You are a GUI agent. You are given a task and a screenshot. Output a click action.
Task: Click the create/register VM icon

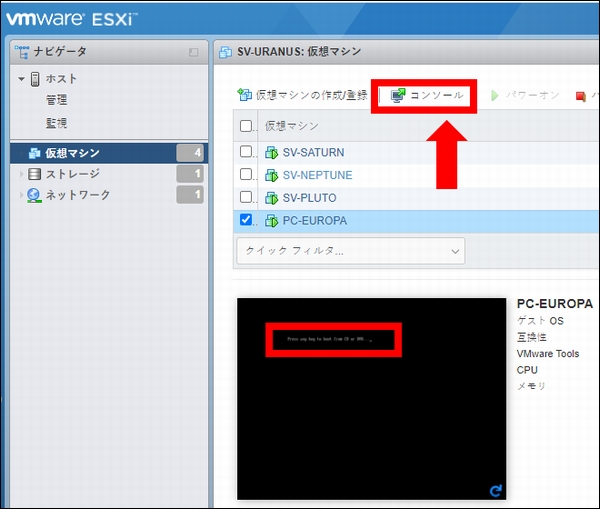(245, 95)
